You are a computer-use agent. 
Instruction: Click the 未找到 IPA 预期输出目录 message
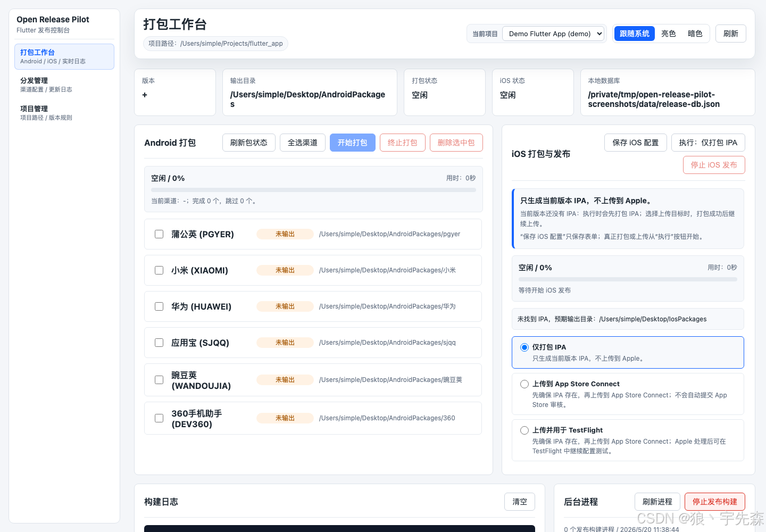(628, 319)
